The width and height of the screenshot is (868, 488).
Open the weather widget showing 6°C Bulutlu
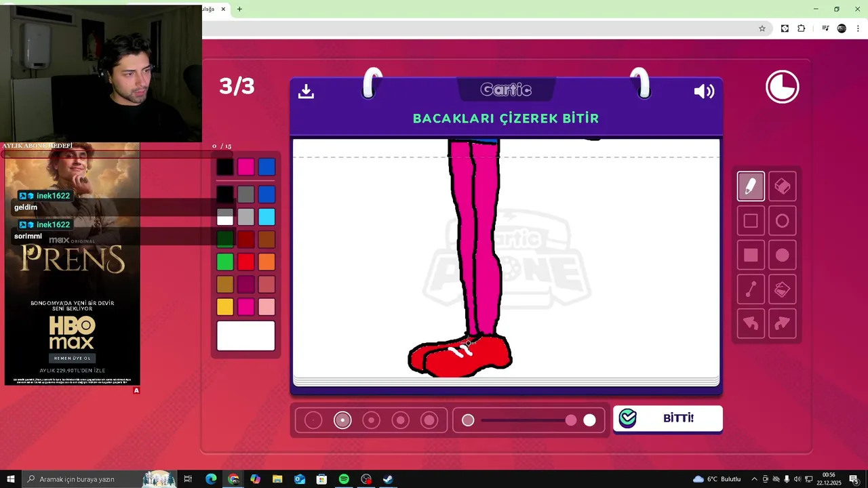point(717,479)
